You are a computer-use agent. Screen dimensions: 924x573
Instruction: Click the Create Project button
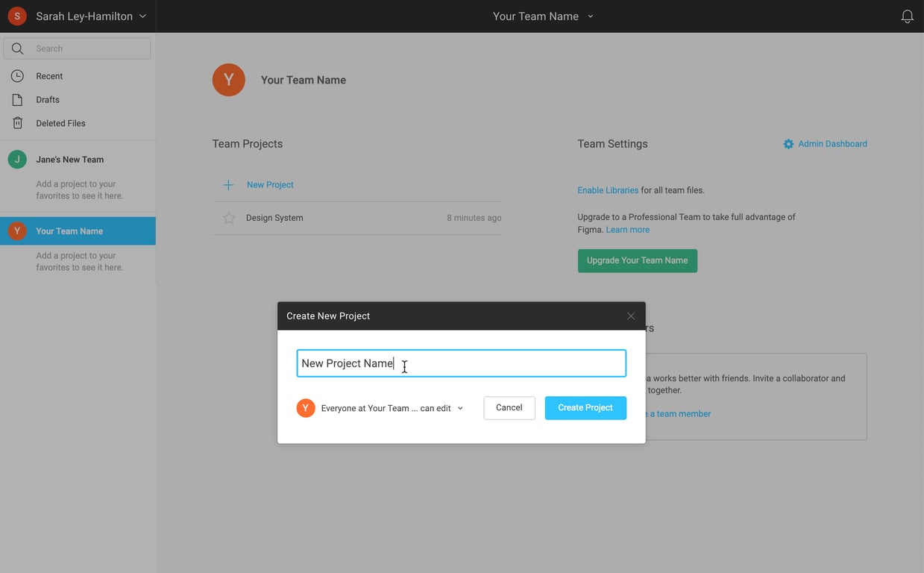coord(585,408)
